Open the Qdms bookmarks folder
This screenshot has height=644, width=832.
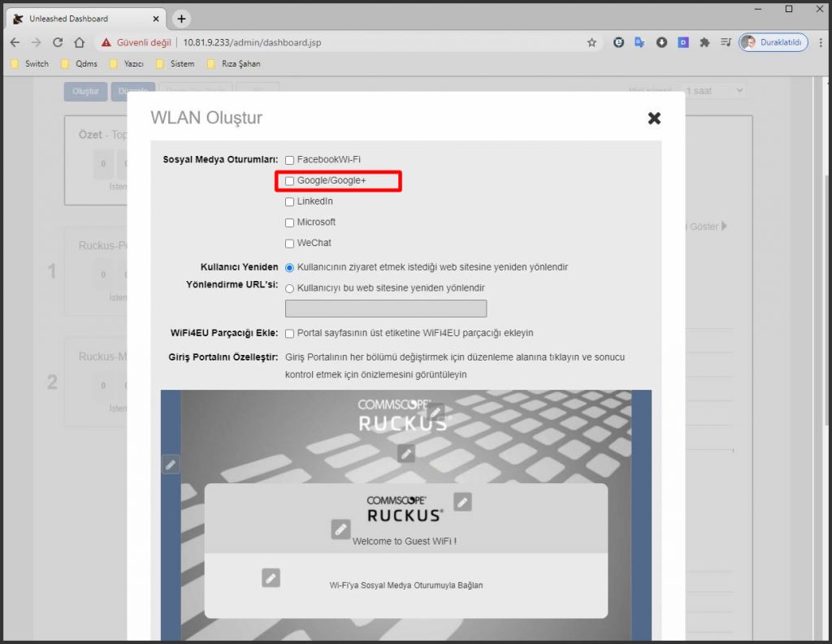point(80,63)
